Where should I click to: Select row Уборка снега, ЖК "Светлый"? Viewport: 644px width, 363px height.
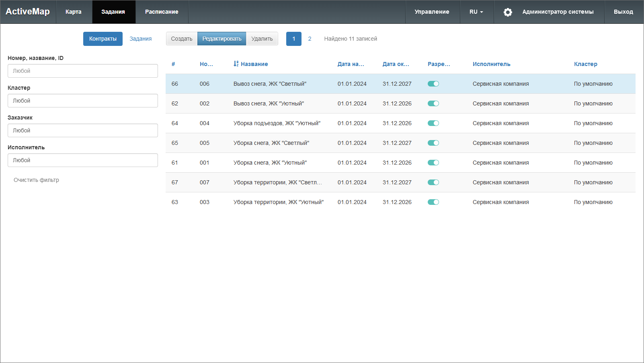click(400, 143)
